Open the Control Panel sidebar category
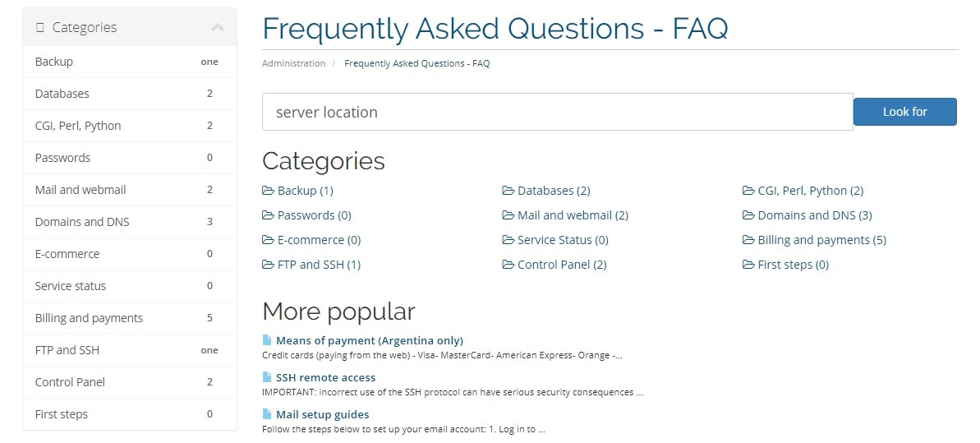The height and width of the screenshot is (443, 980). click(x=129, y=381)
